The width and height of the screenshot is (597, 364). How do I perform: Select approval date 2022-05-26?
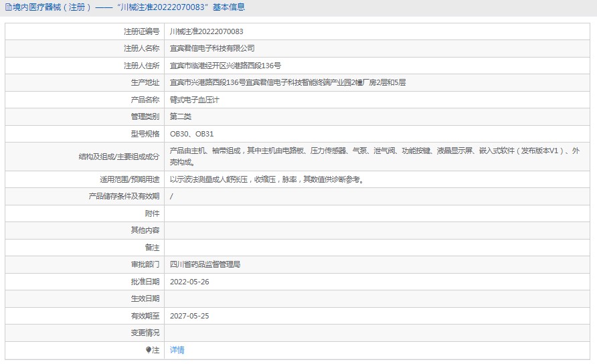(x=189, y=282)
